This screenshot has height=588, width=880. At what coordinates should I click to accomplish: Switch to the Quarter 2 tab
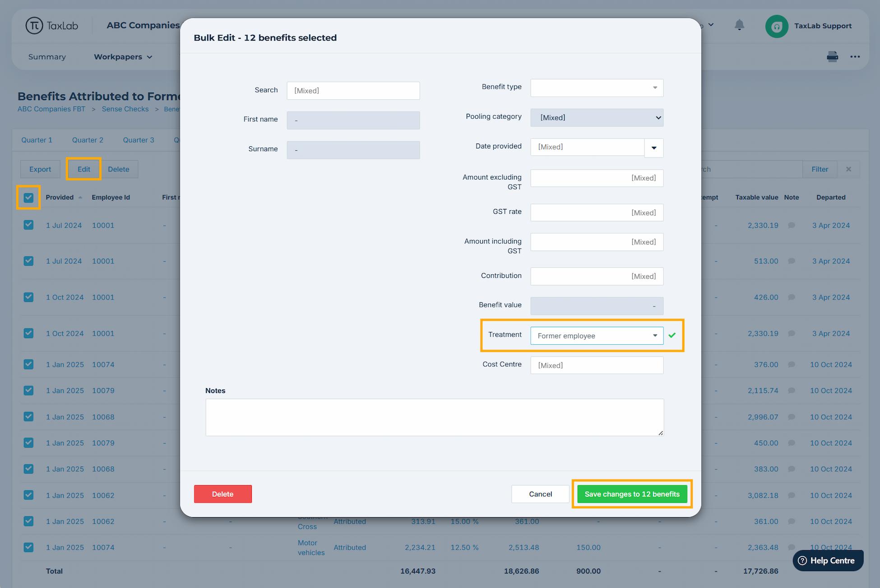tap(88, 140)
